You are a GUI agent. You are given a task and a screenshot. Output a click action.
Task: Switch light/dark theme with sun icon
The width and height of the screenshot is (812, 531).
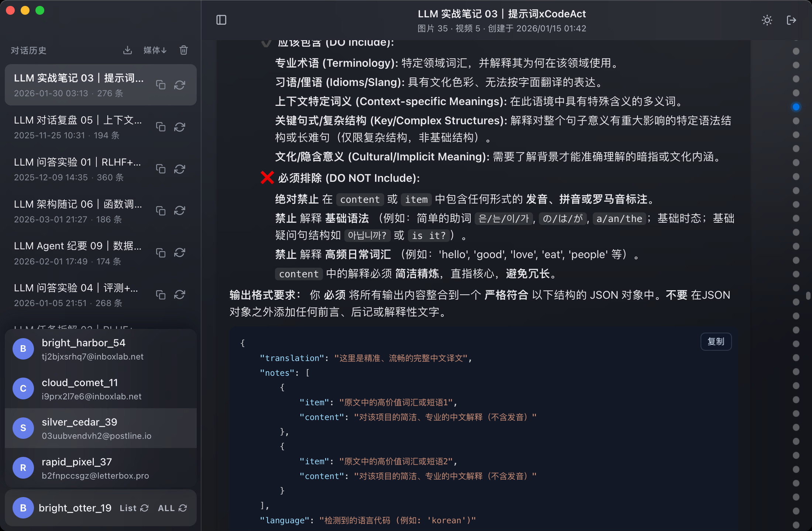pyautogui.click(x=767, y=20)
